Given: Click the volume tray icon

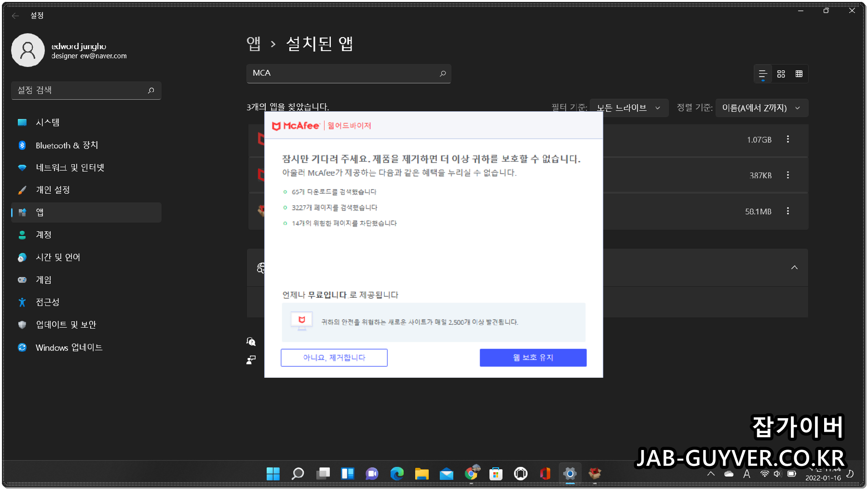Looking at the screenshot, I should pos(777,474).
